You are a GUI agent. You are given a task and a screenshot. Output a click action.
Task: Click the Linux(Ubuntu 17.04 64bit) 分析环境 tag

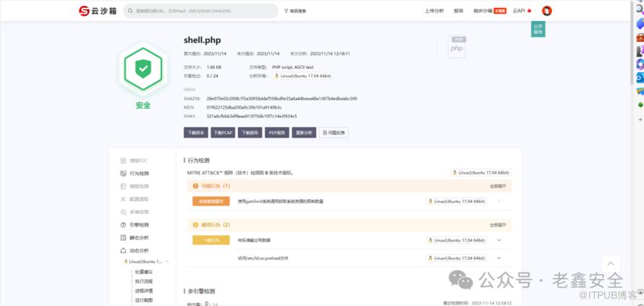(303, 76)
